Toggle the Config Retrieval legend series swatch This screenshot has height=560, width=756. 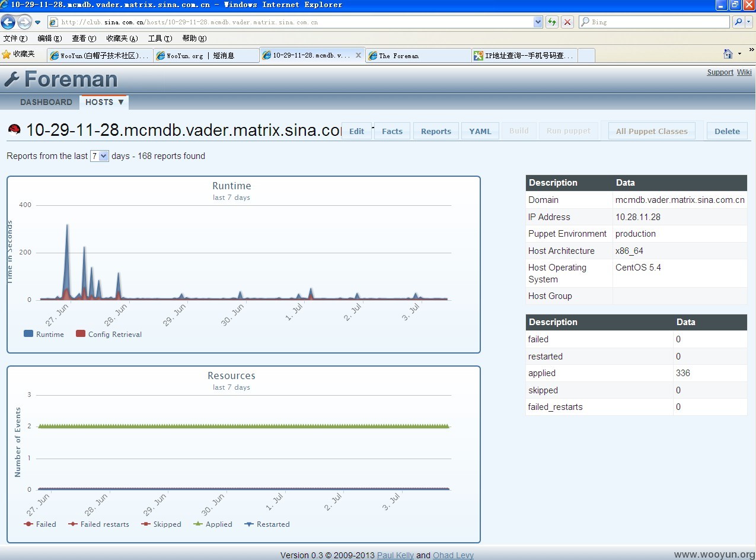81,334
